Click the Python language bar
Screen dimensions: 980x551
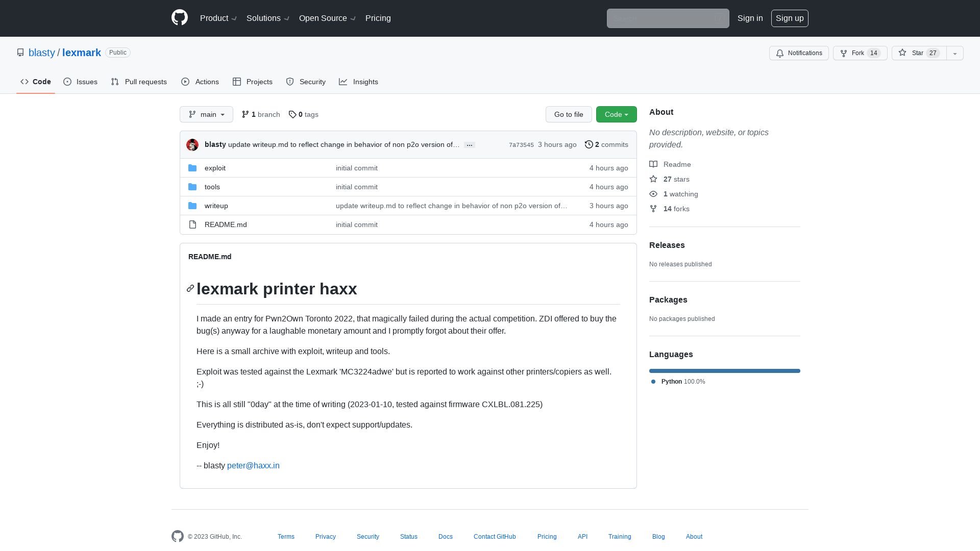[x=724, y=371]
